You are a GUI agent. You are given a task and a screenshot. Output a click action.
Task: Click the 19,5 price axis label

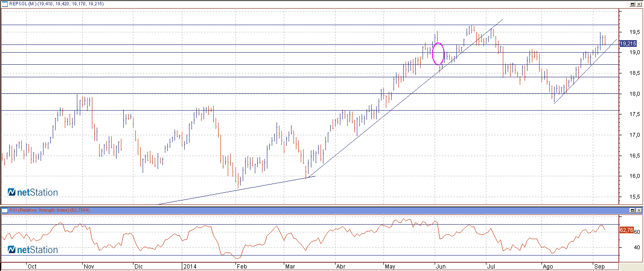coord(634,32)
